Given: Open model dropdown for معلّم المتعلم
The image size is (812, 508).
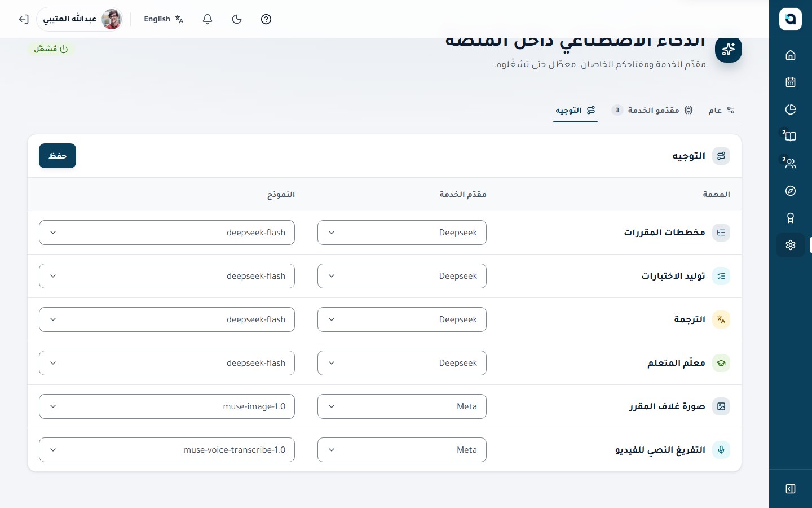Looking at the screenshot, I should tap(167, 363).
